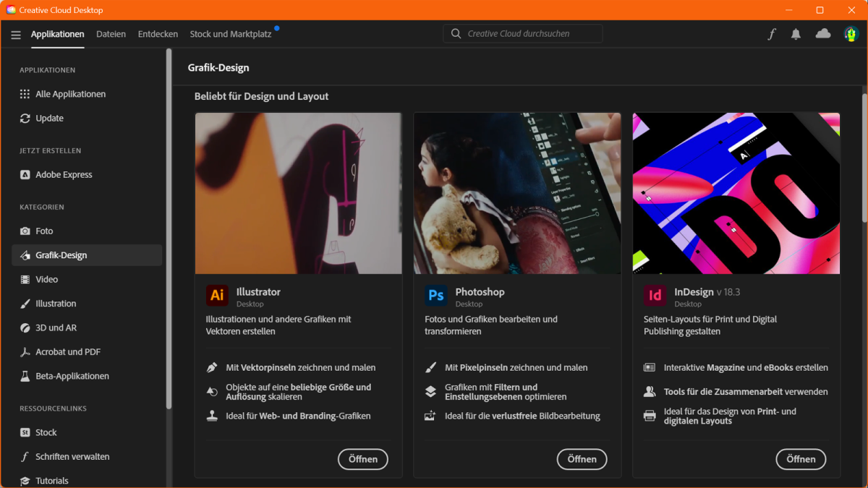
Task: Click the Foto camera icon
Action: [x=25, y=231]
